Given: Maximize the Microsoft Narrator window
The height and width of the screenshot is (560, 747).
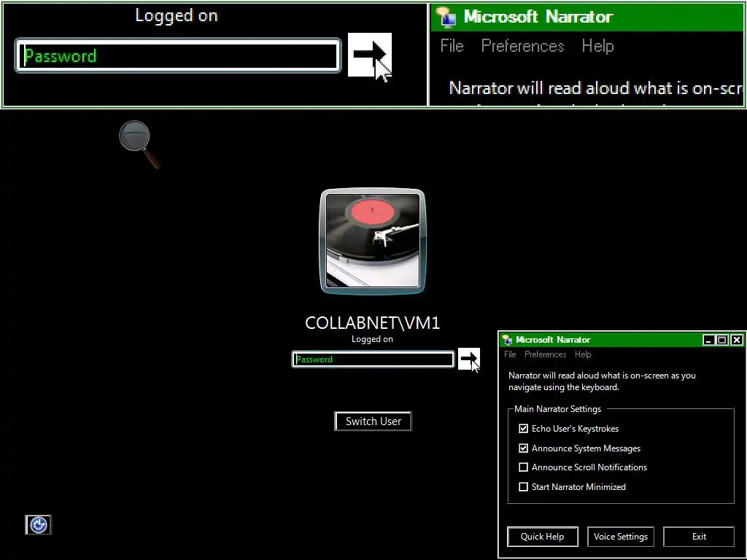Looking at the screenshot, I should tap(722, 340).
